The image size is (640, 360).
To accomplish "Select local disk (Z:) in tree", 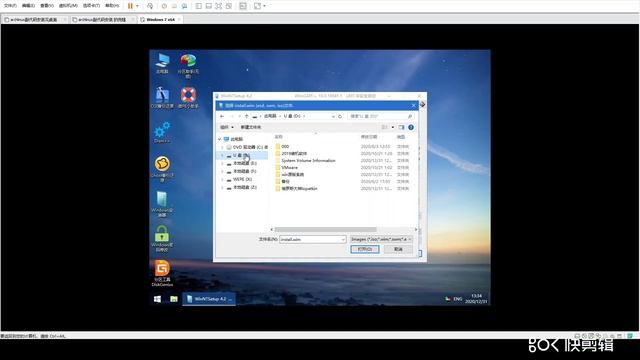I will [x=242, y=187].
